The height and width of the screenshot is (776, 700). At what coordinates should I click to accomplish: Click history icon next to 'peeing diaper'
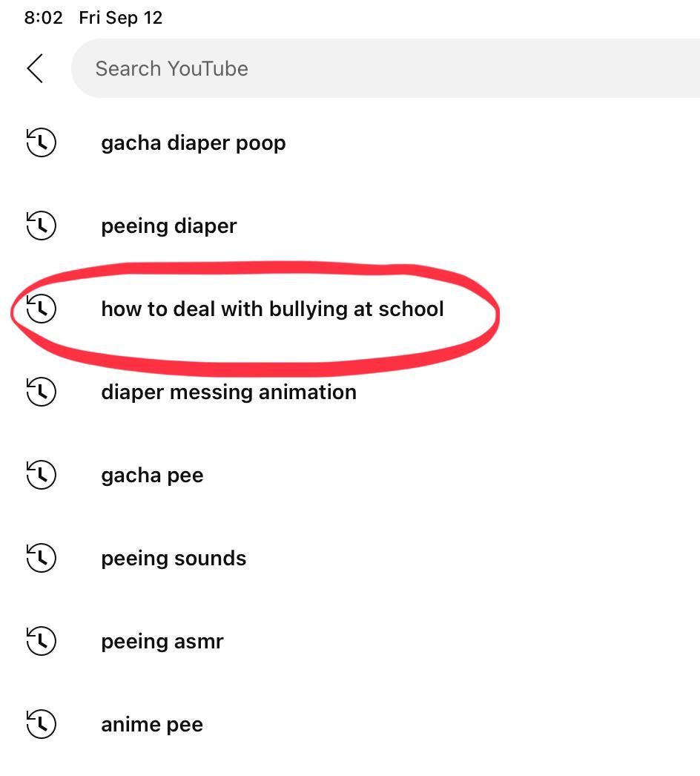pos(41,226)
